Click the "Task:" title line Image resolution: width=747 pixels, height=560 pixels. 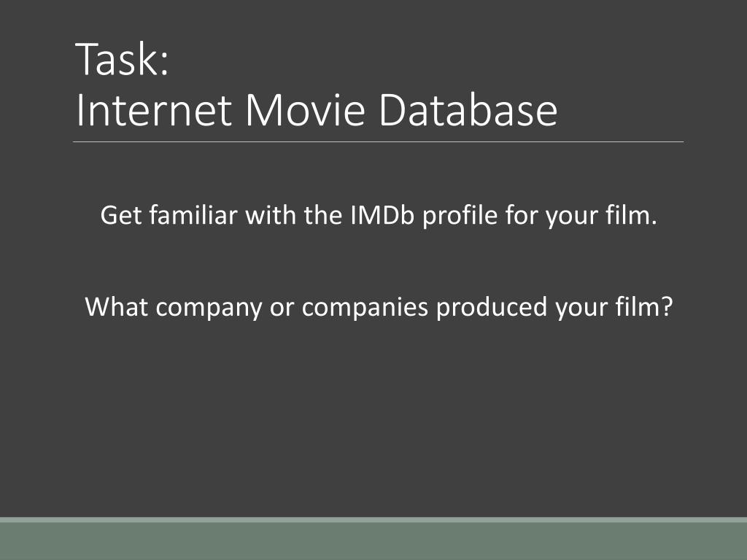pyautogui.click(x=123, y=60)
